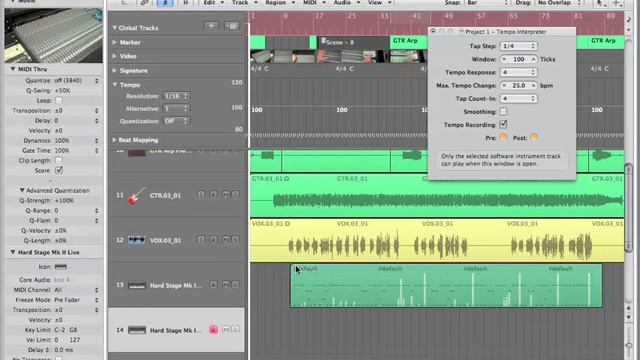Open the Edit menu in Arrange window
Image resolution: width=640 pixels, height=360 pixels.
pos(213,2)
